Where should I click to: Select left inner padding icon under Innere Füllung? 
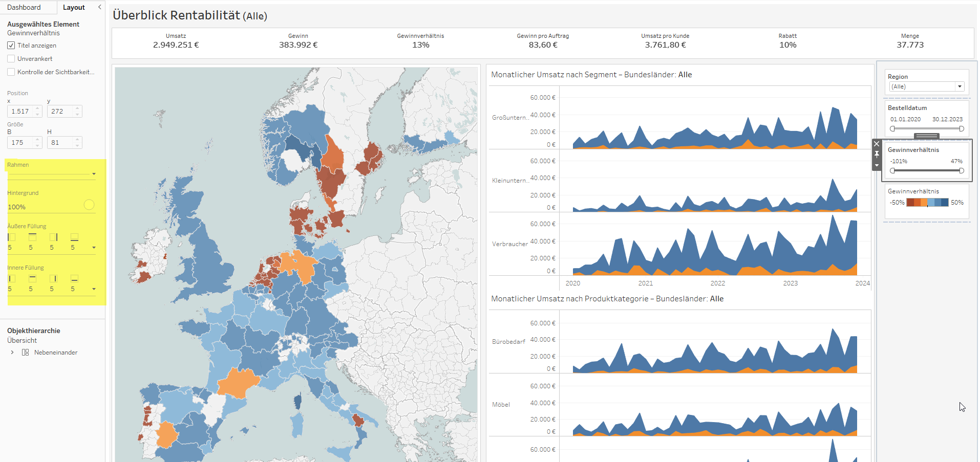(x=12, y=278)
